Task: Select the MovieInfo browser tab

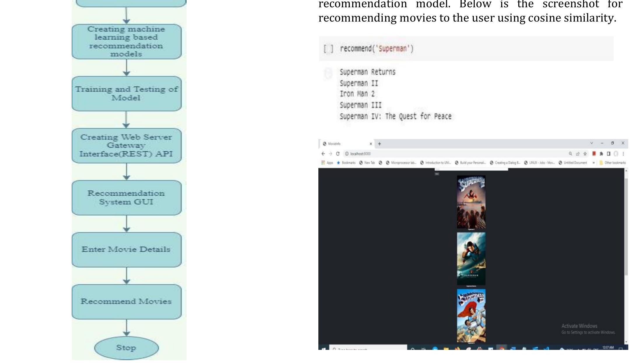Action: 347,144
